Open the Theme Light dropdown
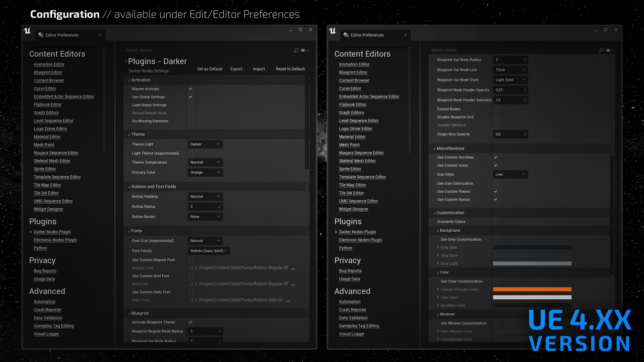Screen dimensions: 644x362 pos(205,144)
